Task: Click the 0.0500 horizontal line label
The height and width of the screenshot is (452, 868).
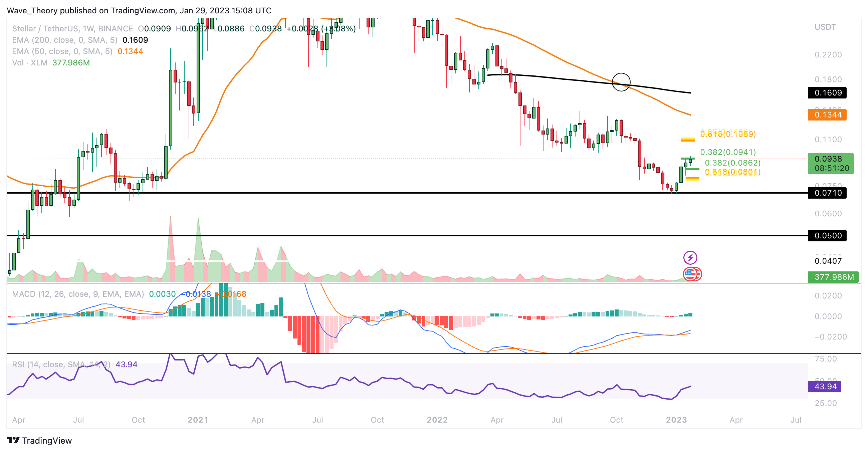Action: coord(827,235)
